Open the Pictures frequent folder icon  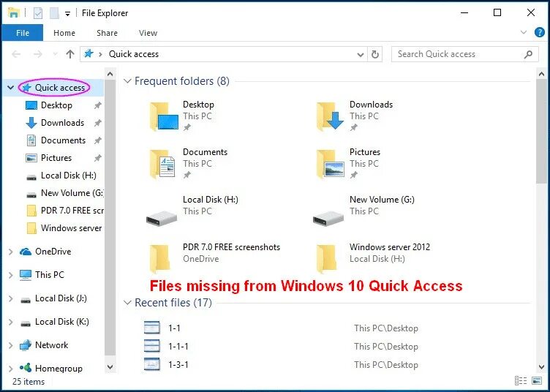click(330, 164)
